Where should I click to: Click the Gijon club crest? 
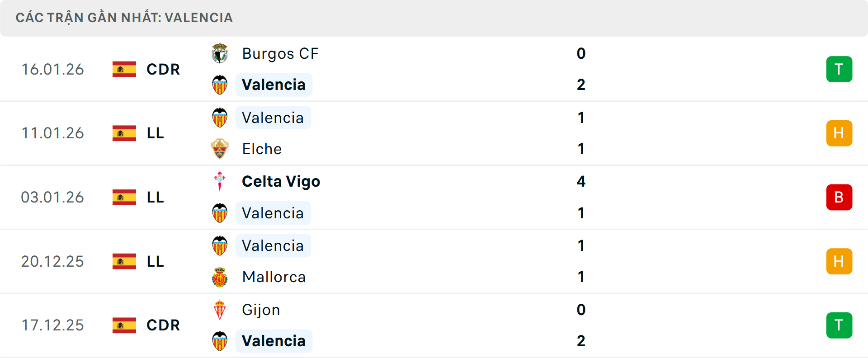(x=220, y=310)
